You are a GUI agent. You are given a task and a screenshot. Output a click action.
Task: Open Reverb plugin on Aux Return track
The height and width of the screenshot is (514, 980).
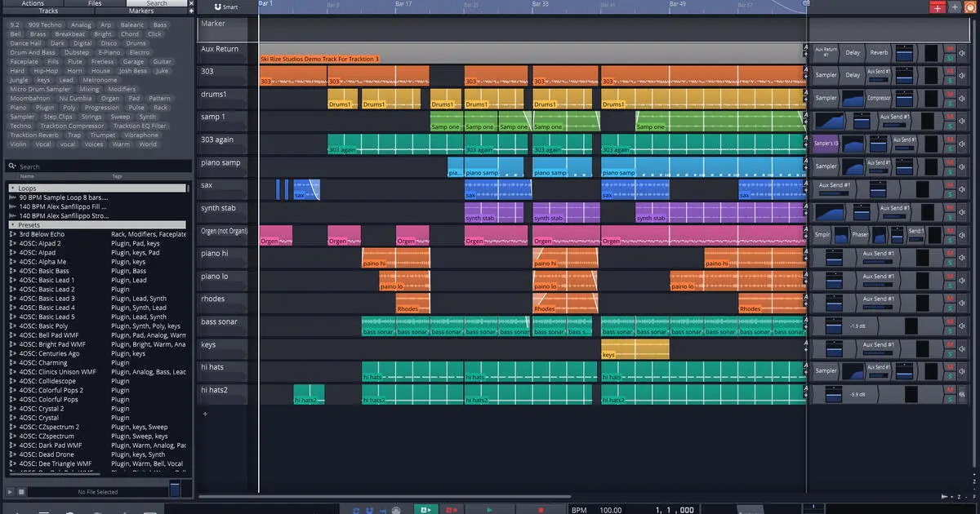[879, 52]
